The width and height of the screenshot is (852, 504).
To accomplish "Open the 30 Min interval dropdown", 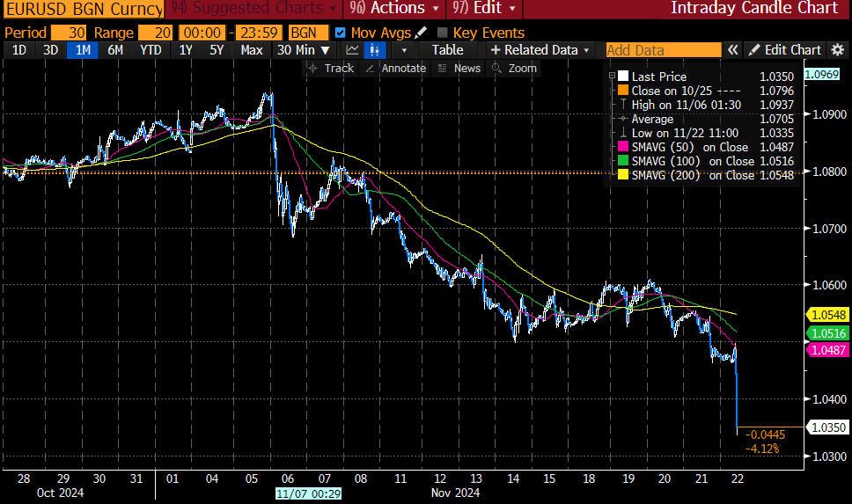I will (304, 50).
